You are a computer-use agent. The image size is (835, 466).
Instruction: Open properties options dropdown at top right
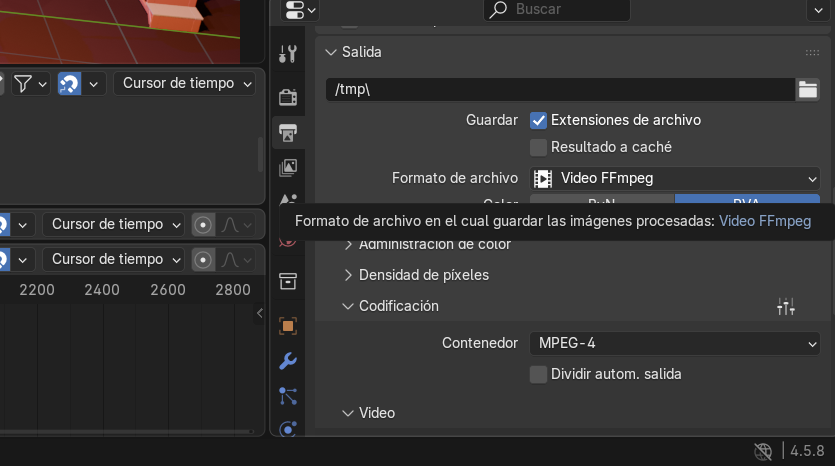(x=818, y=10)
